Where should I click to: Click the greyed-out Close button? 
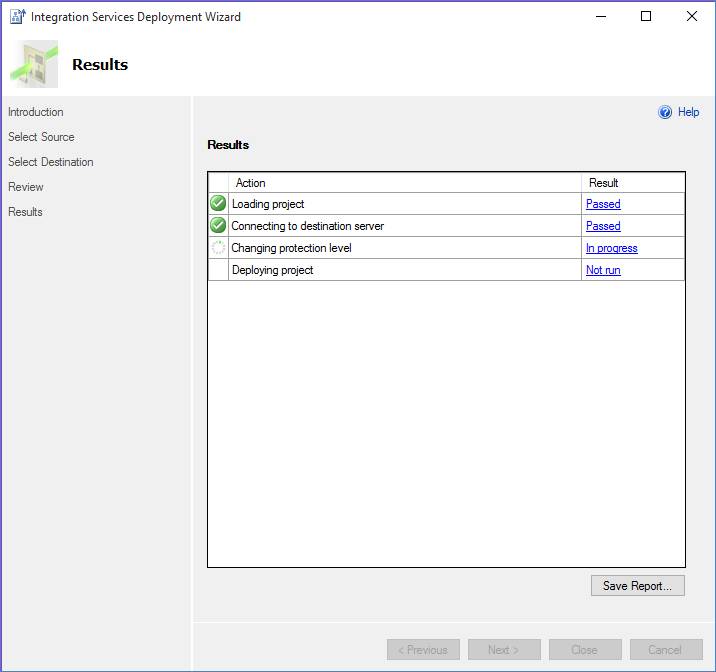585,650
